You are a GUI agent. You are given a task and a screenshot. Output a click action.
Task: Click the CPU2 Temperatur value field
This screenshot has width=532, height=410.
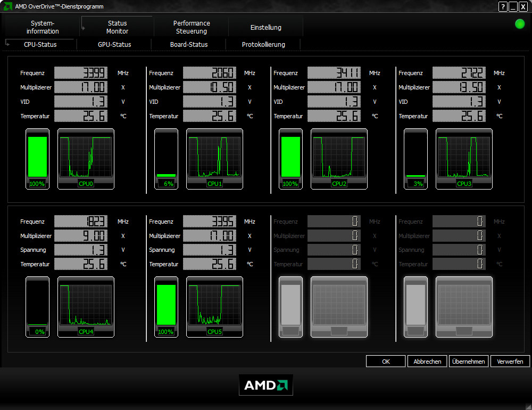(x=334, y=116)
